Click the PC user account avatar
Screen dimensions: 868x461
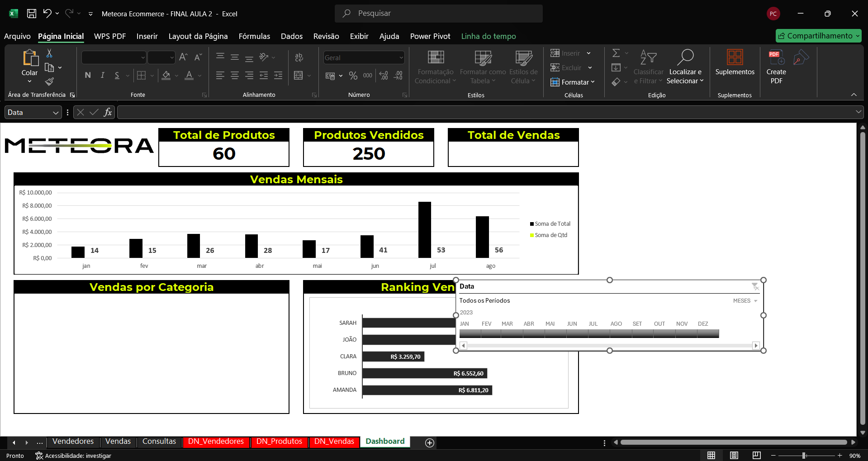773,14
